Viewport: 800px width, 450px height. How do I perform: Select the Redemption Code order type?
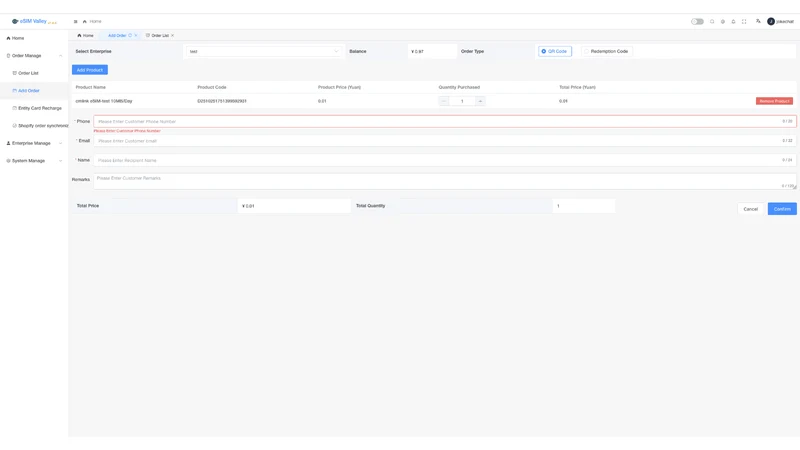(607, 51)
